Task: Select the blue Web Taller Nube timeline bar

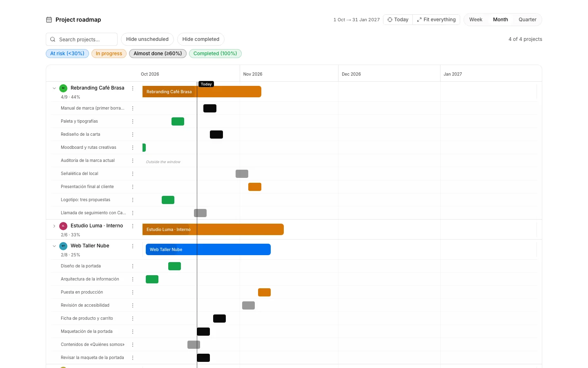Action: tap(208, 249)
